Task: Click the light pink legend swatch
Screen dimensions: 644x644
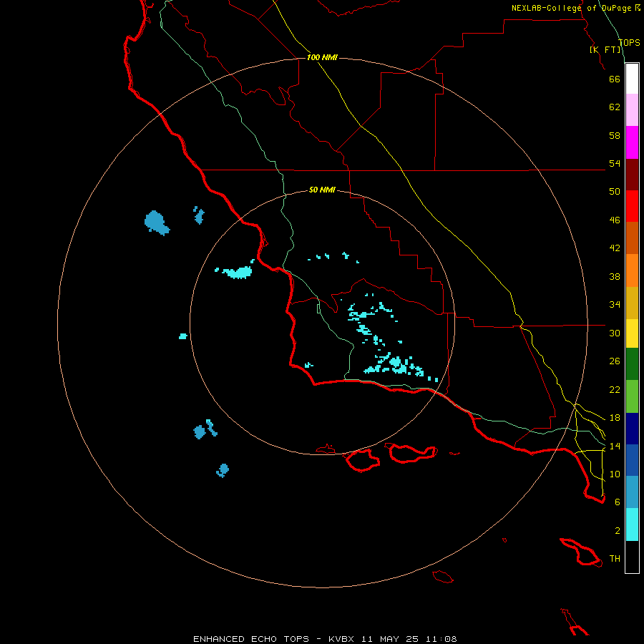Action: click(x=632, y=109)
